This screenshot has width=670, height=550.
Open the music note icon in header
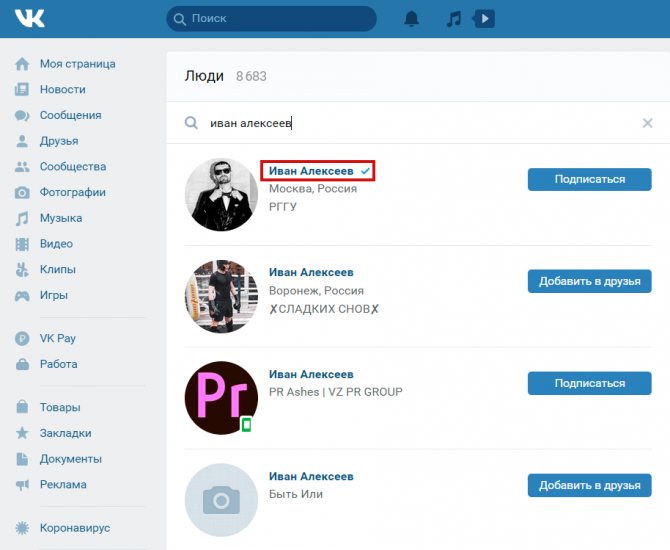pyautogui.click(x=453, y=19)
